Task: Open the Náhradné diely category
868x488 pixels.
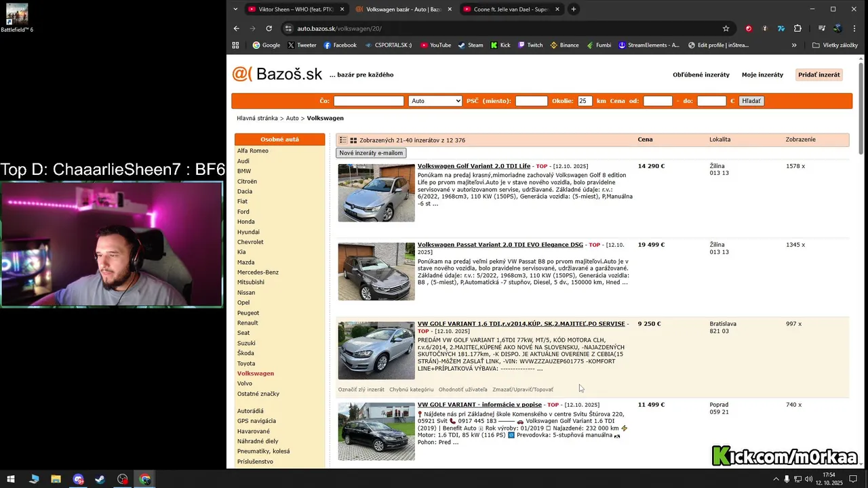Action: coord(258,441)
